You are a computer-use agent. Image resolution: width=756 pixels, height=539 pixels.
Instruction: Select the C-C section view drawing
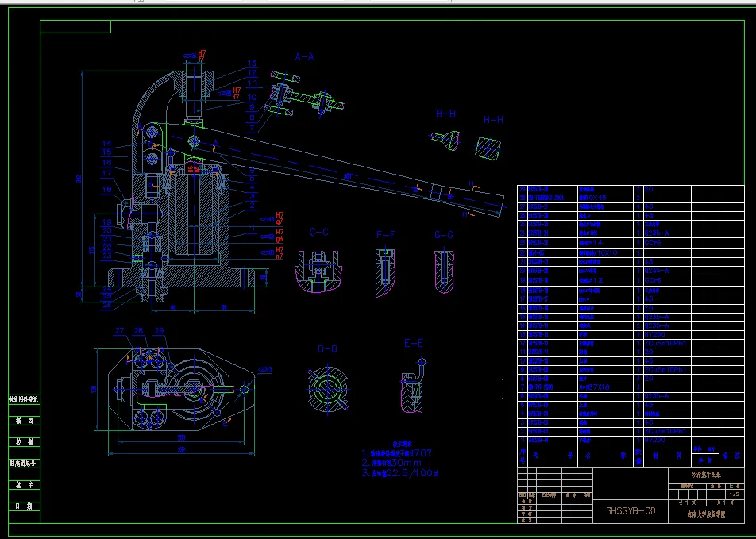click(x=318, y=271)
